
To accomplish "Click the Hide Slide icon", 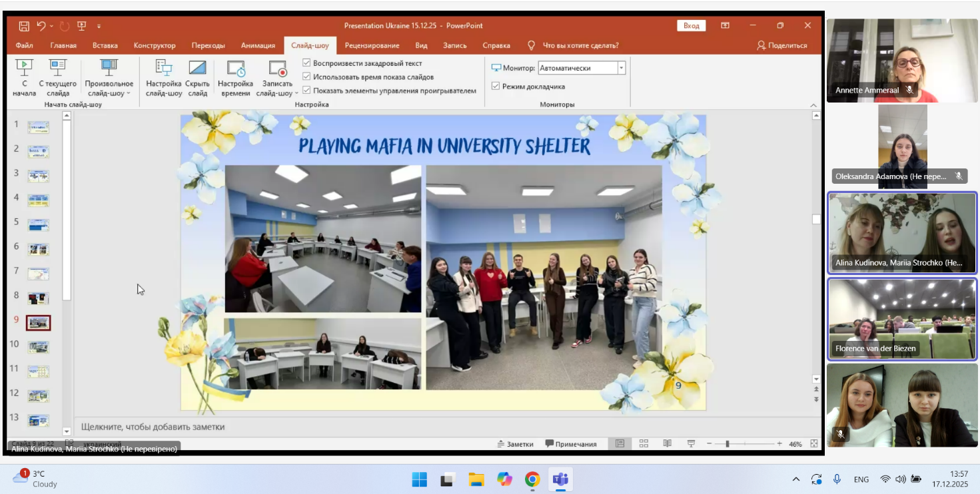I will tap(197, 68).
